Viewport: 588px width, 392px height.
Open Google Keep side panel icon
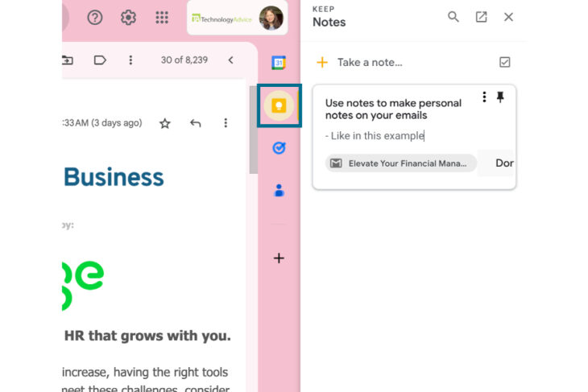click(x=279, y=105)
